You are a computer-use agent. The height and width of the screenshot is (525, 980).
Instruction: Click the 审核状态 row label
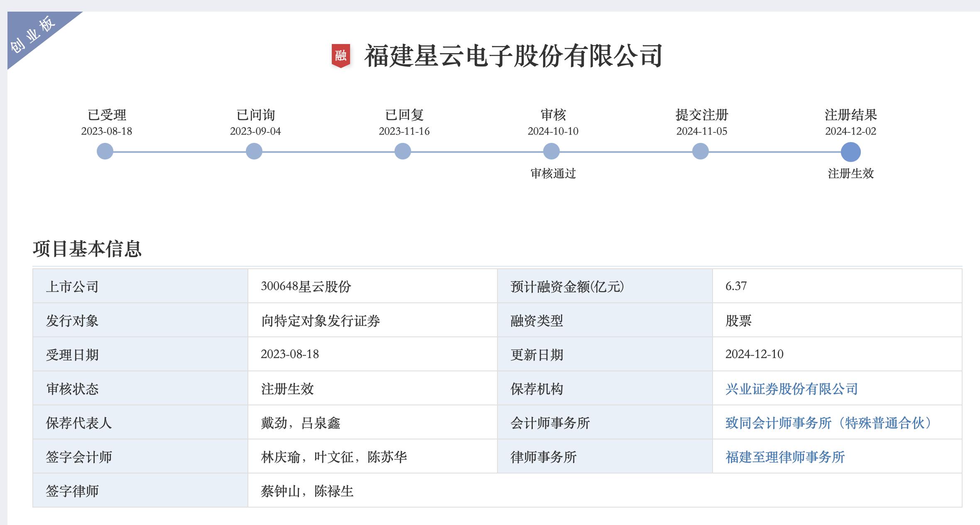(x=72, y=389)
